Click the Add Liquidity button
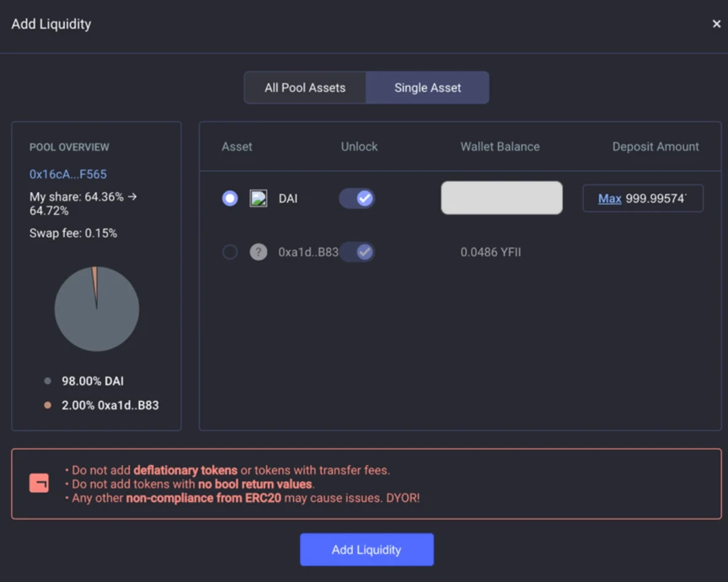Viewport: 728px width, 582px height. tap(367, 549)
